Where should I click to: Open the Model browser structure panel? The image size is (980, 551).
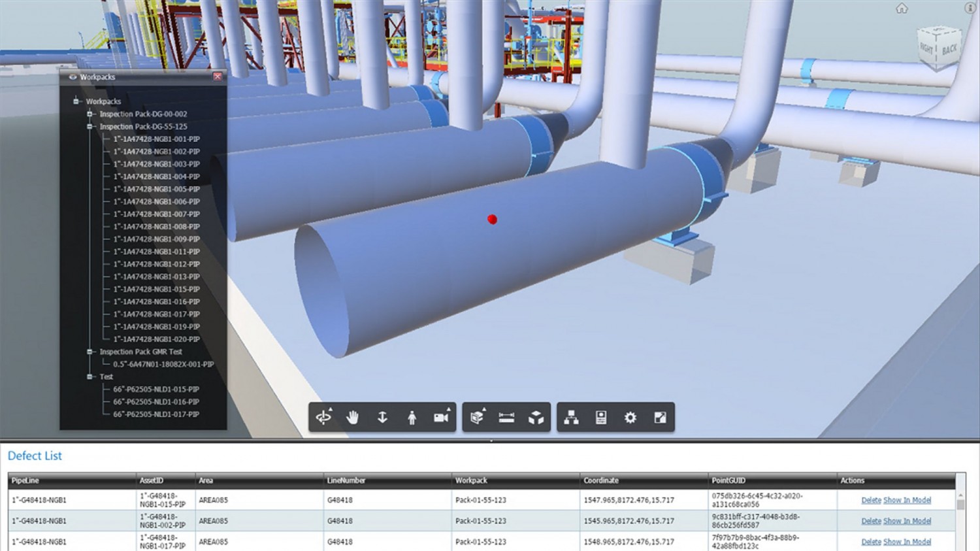572,417
